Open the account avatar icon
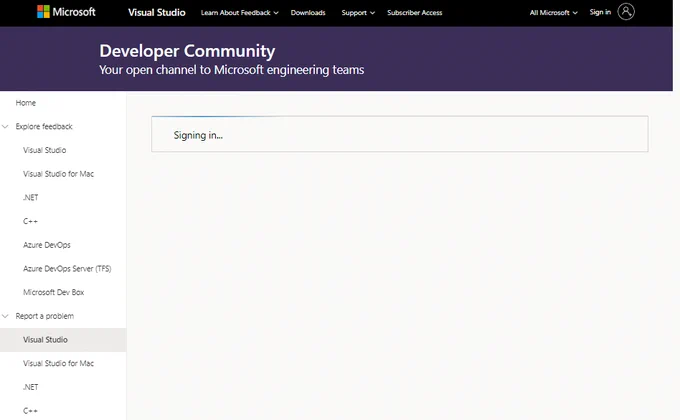 pyautogui.click(x=626, y=12)
